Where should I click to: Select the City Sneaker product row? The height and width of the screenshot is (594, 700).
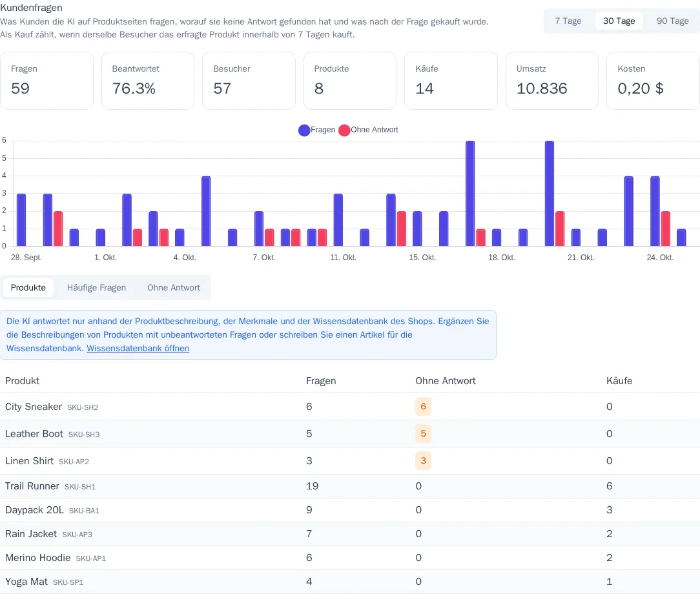(x=350, y=407)
